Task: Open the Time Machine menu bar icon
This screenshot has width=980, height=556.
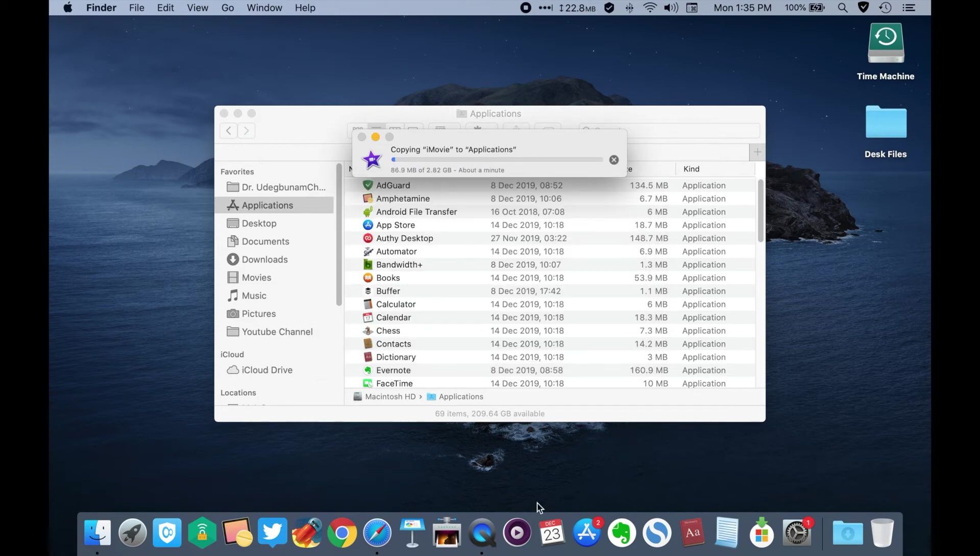Action: pos(885,8)
